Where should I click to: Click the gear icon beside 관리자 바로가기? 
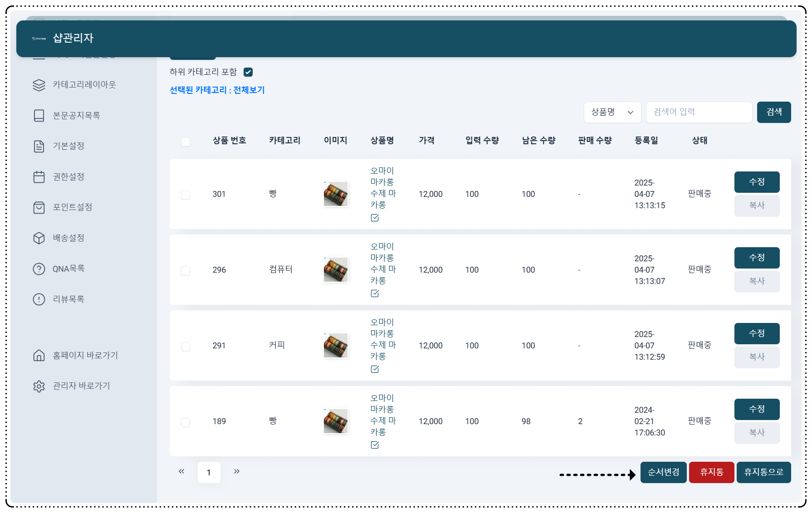pyautogui.click(x=39, y=386)
